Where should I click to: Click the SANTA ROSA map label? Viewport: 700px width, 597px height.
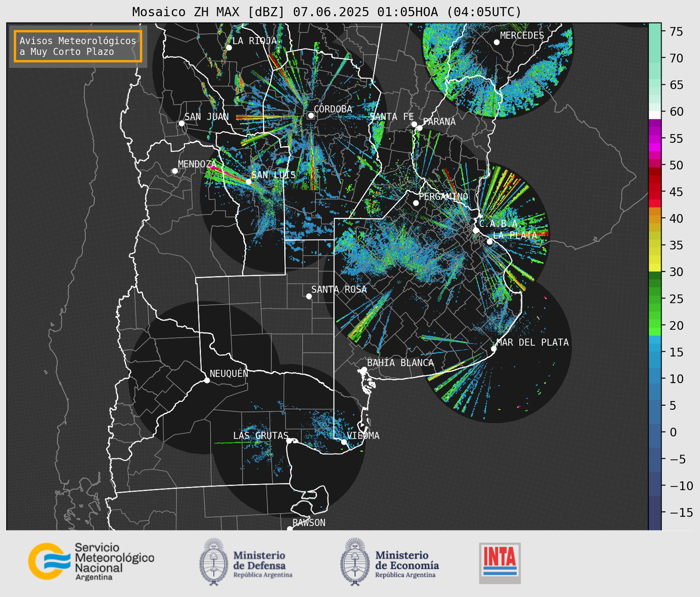339,289
